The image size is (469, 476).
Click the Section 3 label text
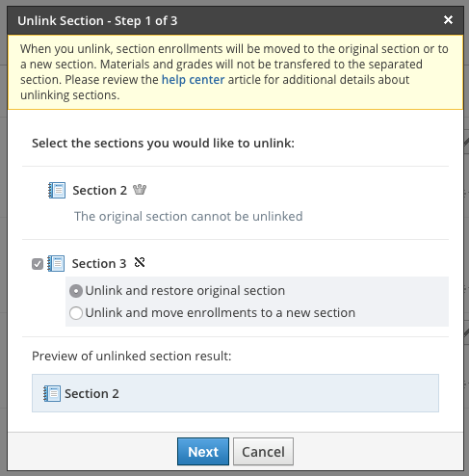[x=99, y=263]
